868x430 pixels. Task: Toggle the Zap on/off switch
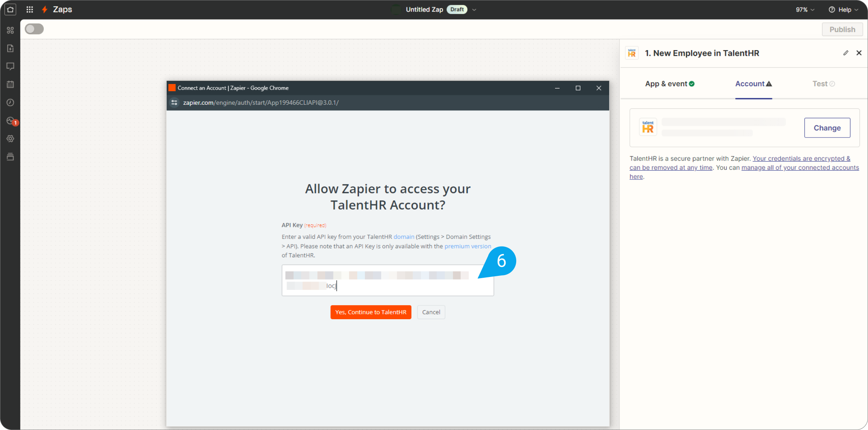tap(34, 29)
